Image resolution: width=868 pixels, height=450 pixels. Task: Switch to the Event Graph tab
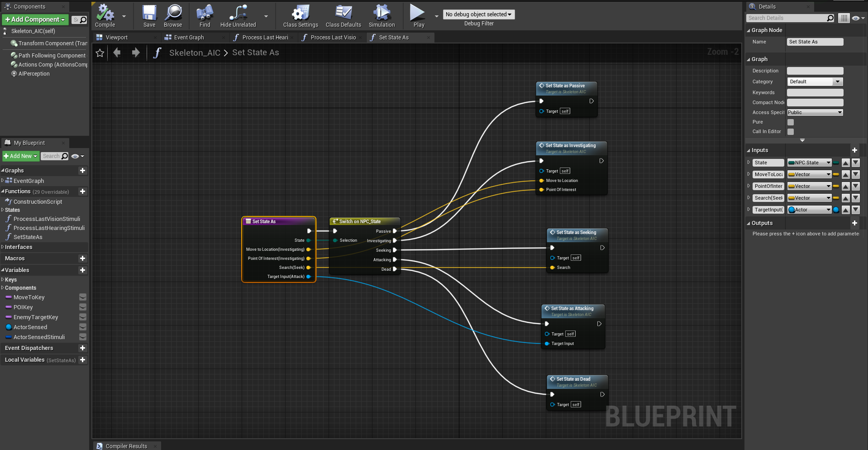click(189, 38)
